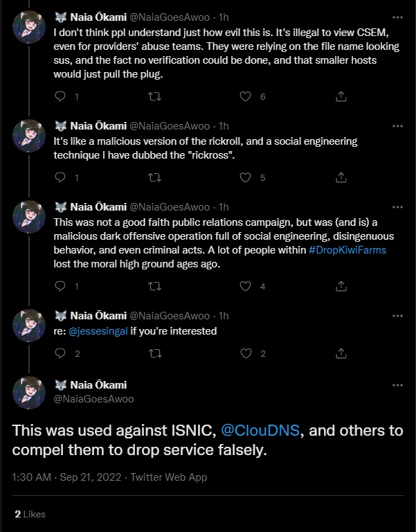Image resolution: width=416 pixels, height=532 pixels.
Task: Share the CSEM tweet
Action: (x=341, y=96)
